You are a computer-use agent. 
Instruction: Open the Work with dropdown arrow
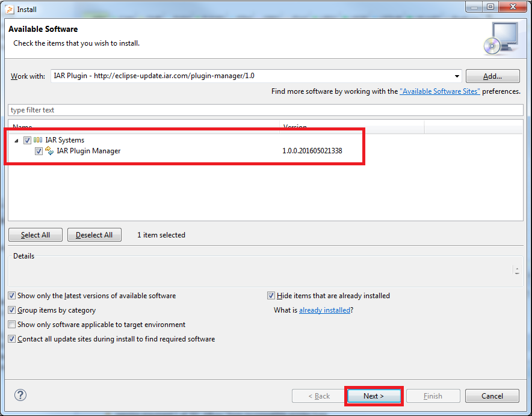coord(457,76)
